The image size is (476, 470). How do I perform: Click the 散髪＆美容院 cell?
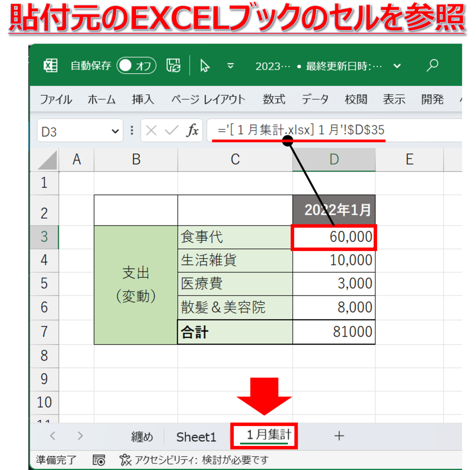click(x=235, y=307)
